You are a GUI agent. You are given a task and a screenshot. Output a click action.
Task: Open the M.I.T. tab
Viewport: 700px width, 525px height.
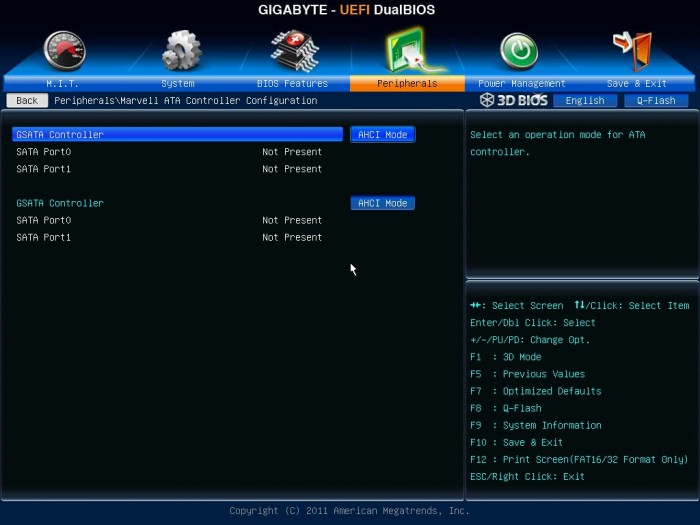pos(62,83)
